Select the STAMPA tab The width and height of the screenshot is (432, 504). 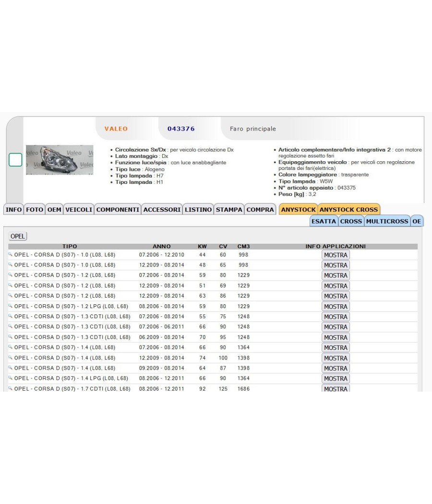[229, 210]
